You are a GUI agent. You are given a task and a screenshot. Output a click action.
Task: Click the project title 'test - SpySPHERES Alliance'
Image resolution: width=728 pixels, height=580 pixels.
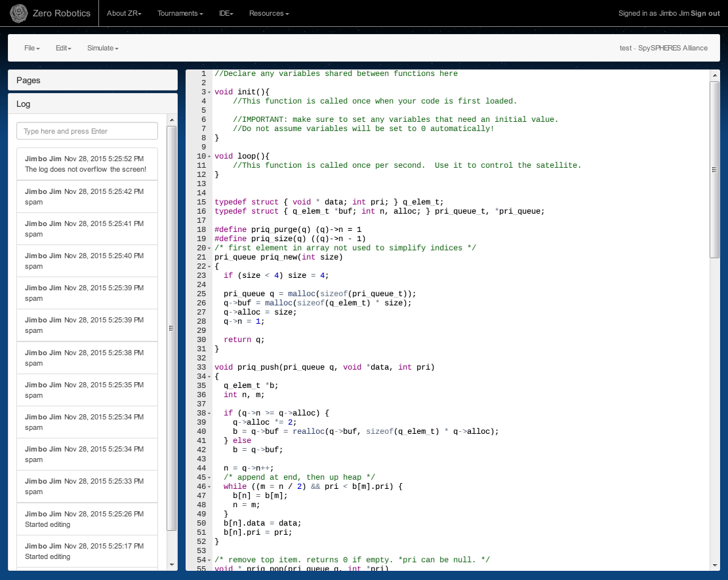point(664,48)
